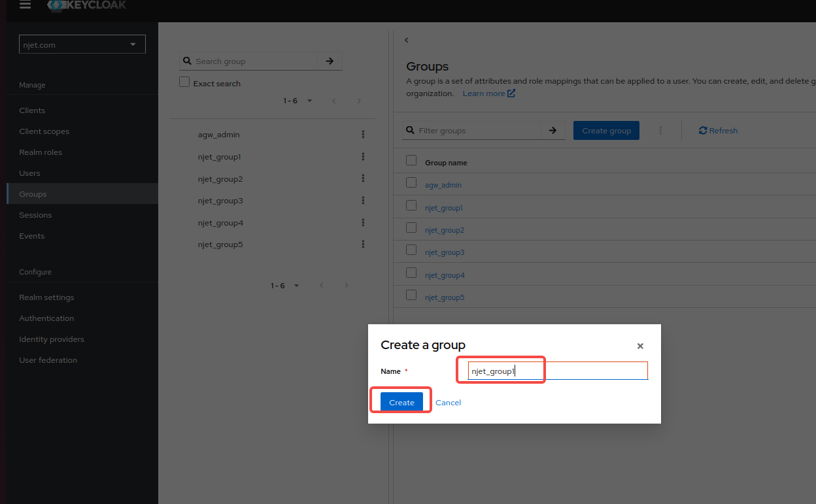Expand the bottom 1-6 pagination dropdown
816x504 pixels.
(x=286, y=286)
